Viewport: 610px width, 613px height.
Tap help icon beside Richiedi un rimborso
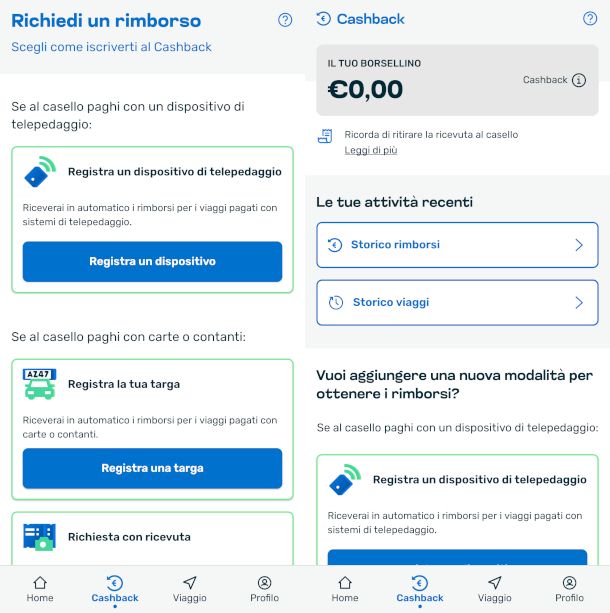285,20
